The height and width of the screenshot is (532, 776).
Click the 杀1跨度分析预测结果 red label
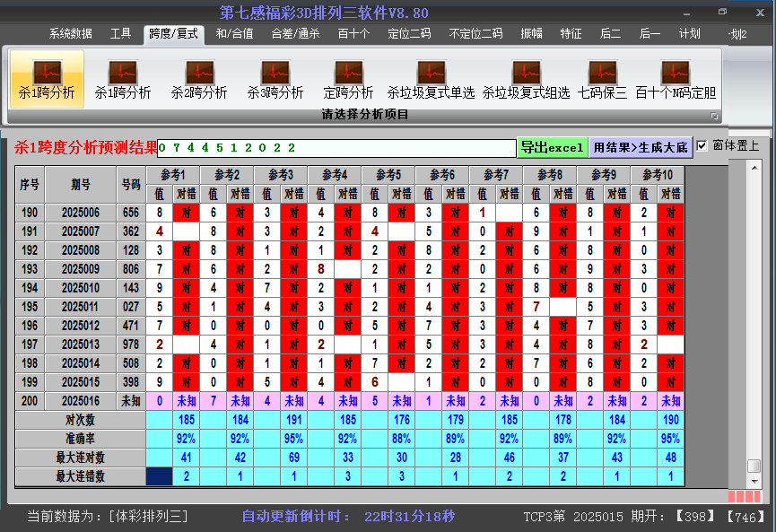coord(85,147)
